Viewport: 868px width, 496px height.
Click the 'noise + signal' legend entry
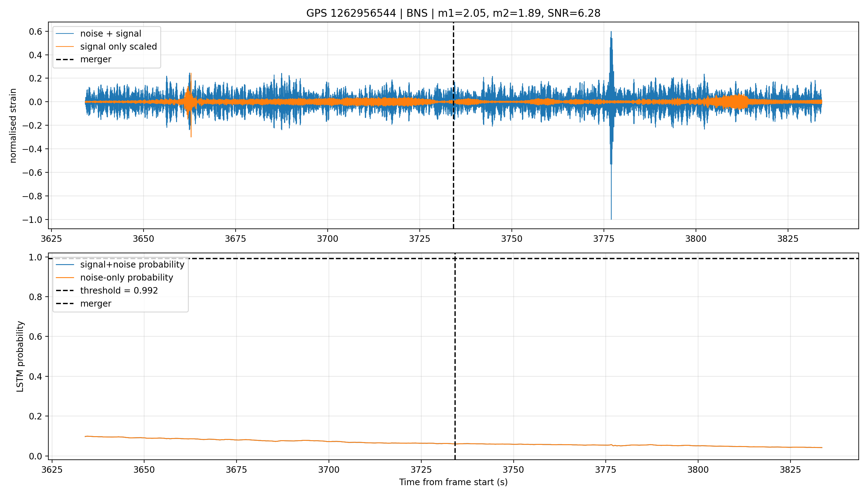[x=106, y=34]
